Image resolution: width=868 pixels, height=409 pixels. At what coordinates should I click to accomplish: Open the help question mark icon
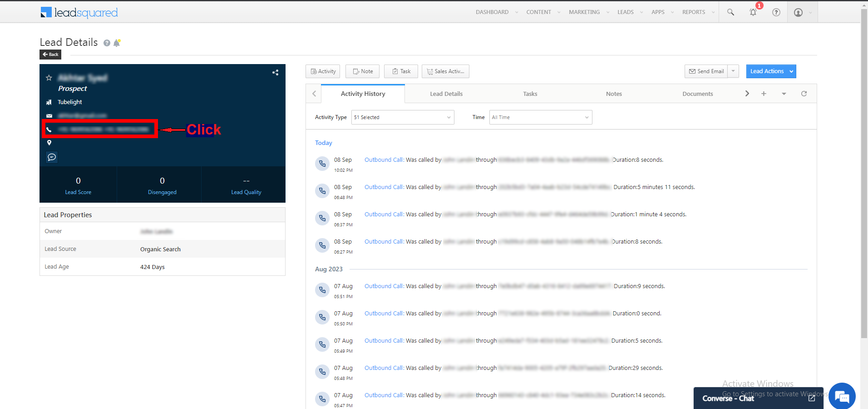[x=776, y=12]
